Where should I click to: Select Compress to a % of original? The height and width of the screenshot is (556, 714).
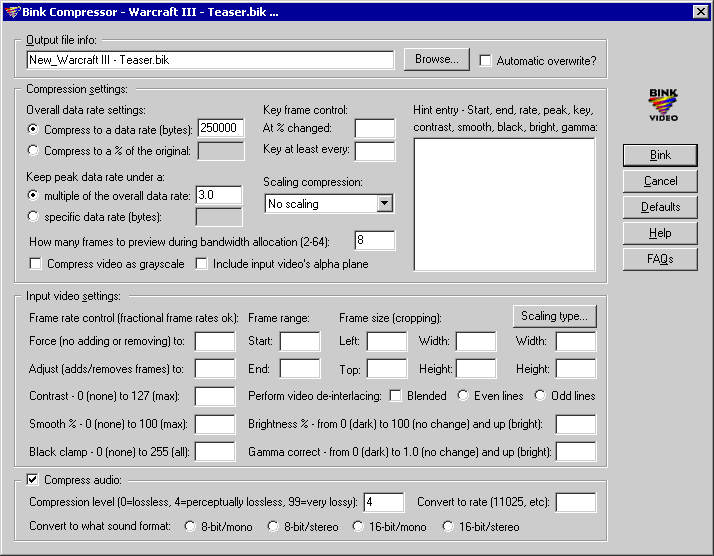(33, 150)
